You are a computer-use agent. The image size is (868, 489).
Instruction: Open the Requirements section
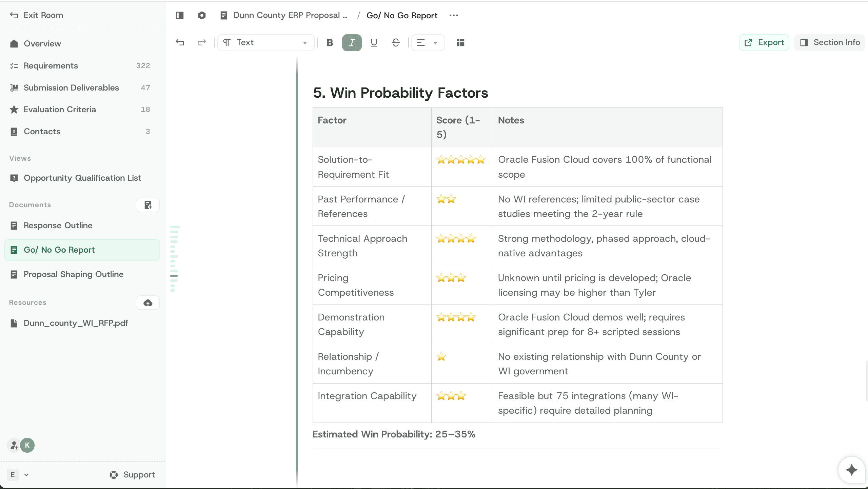[51, 65]
